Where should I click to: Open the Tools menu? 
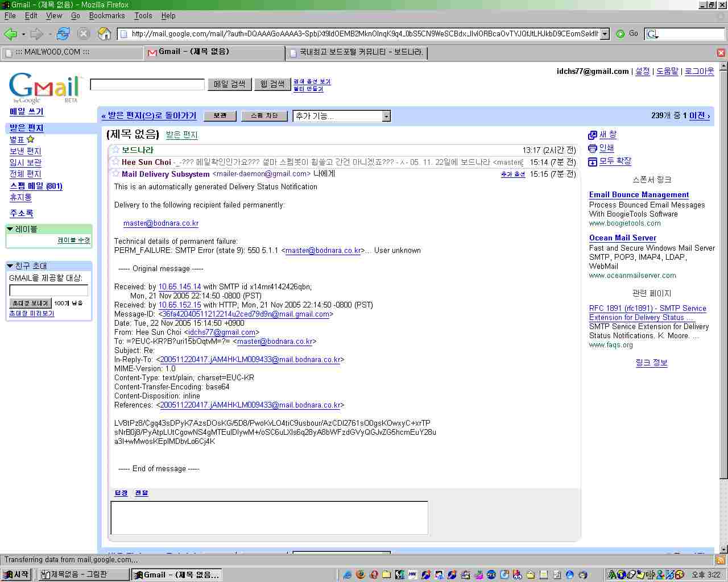143,16
